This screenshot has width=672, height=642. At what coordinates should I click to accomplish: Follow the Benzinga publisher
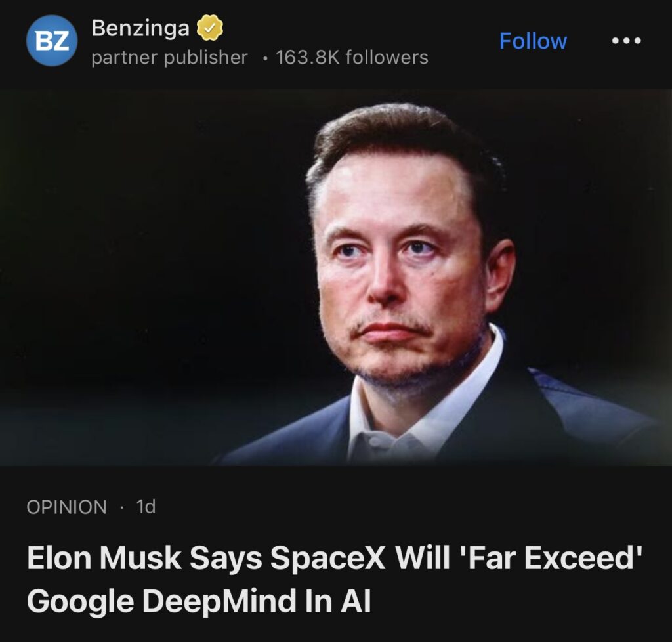pyautogui.click(x=533, y=41)
